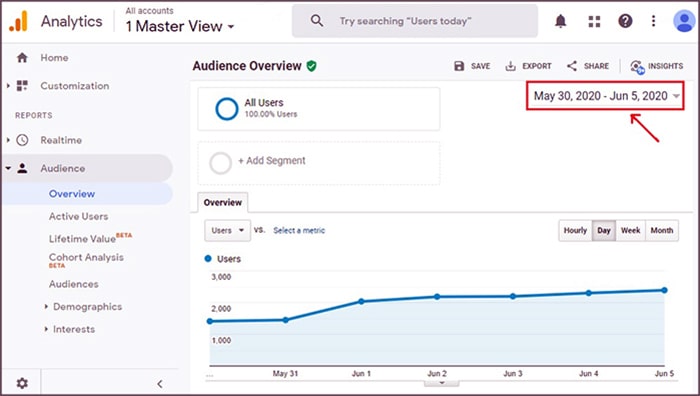Click the Jun 2 data point on chart
The width and height of the screenshot is (700, 396).
(x=437, y=296)
